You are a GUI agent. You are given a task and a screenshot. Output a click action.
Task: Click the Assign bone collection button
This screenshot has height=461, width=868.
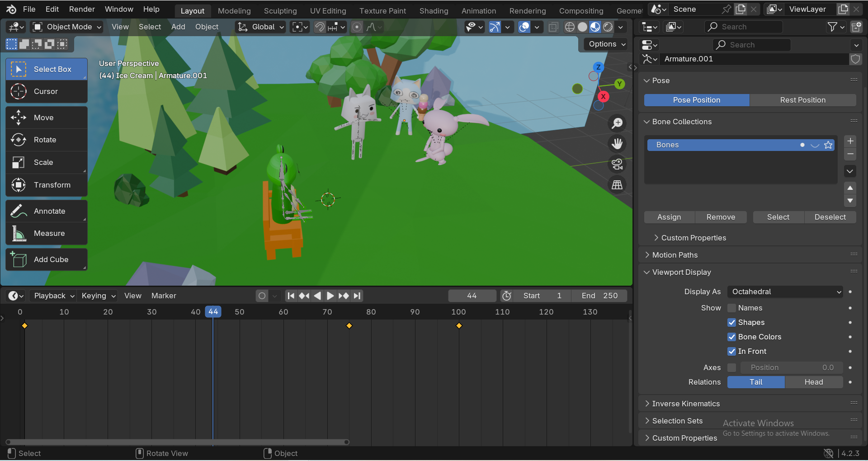click(669, 217)
